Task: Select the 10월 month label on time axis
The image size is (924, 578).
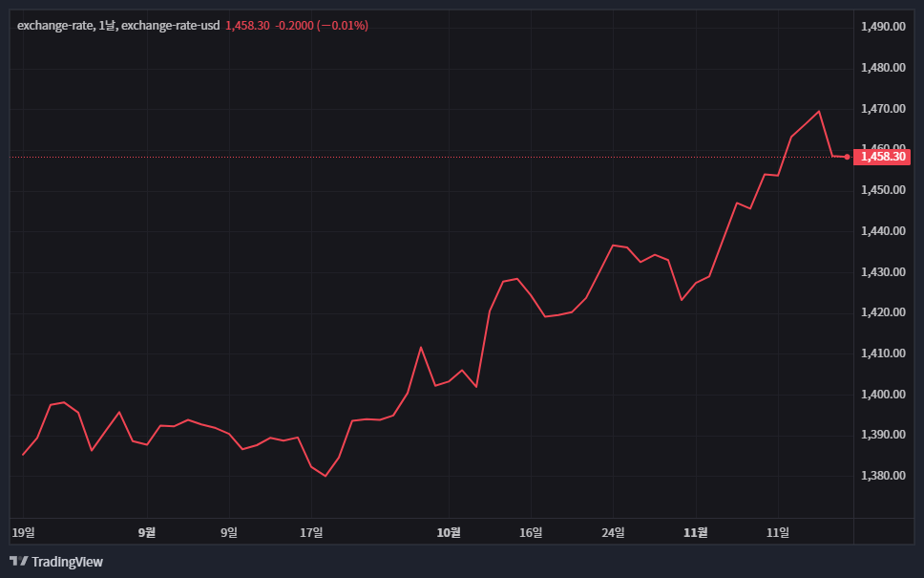Action: (x=449, y=532)
